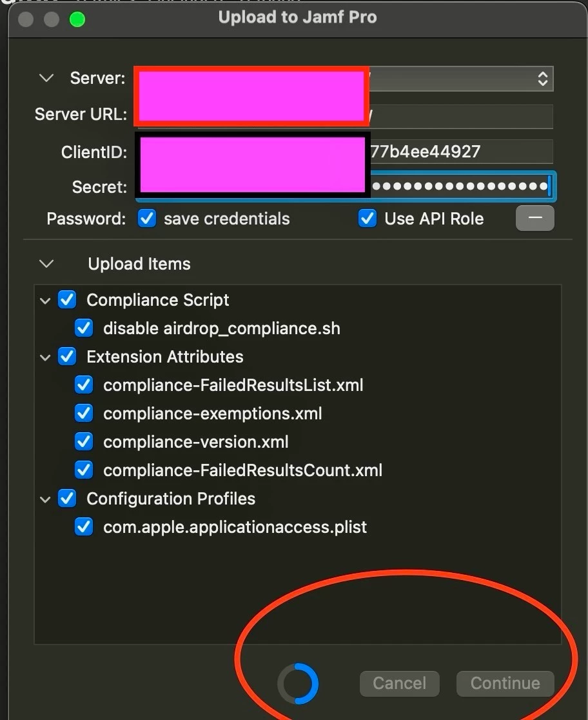The width and height of the screenshot is (588, 720).
Task: Uncheck the Use API Role checkbox
Action: [367, 219]
